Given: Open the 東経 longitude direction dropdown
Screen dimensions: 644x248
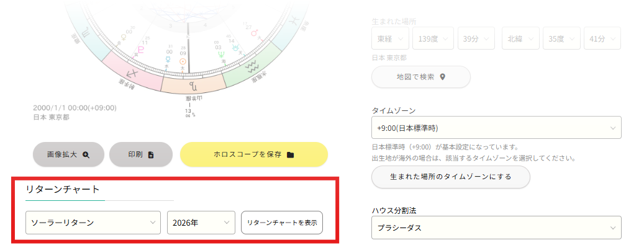Looking at the screenshot, I should (390, 38).
